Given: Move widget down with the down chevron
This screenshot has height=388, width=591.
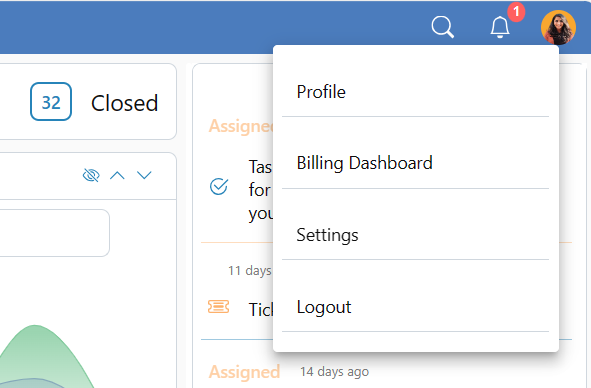Looking at the screenshot, I should click(144, 175).
